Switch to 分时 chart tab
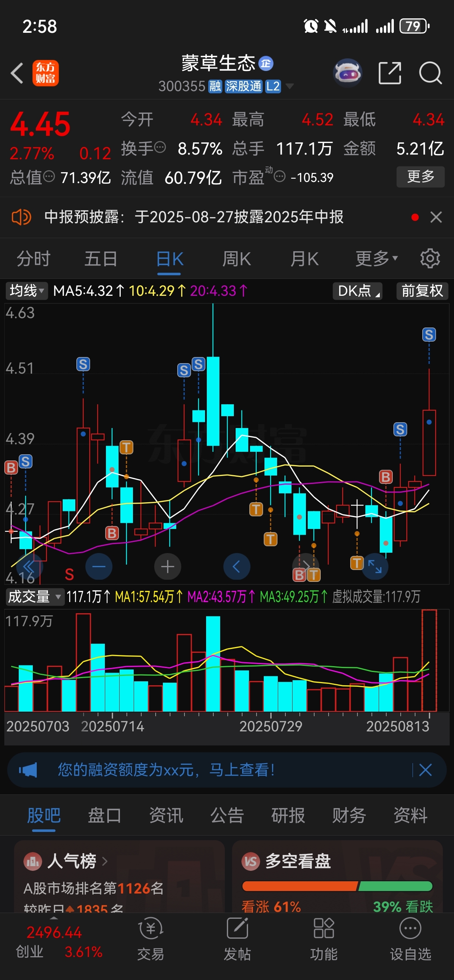 34,259
